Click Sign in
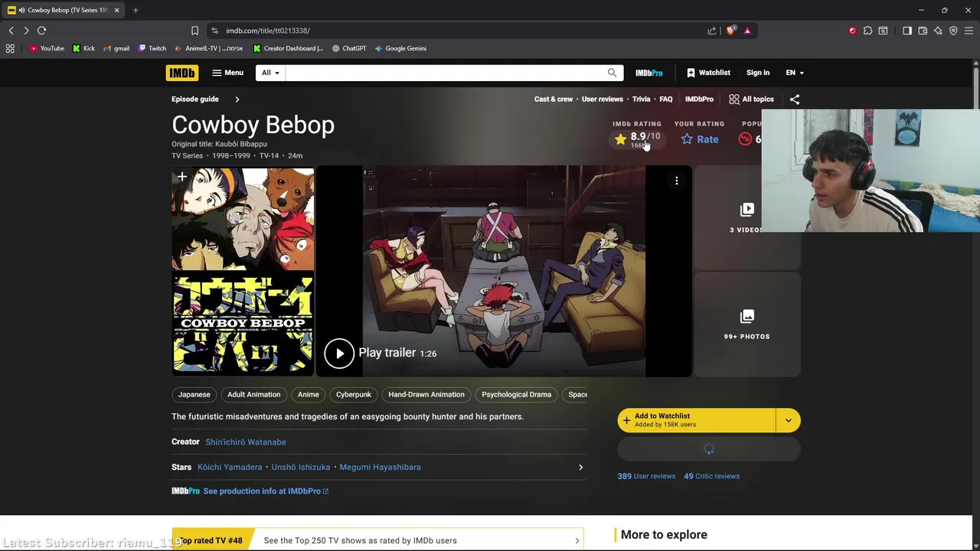980x551 pixels. click(x=758, y=73)
